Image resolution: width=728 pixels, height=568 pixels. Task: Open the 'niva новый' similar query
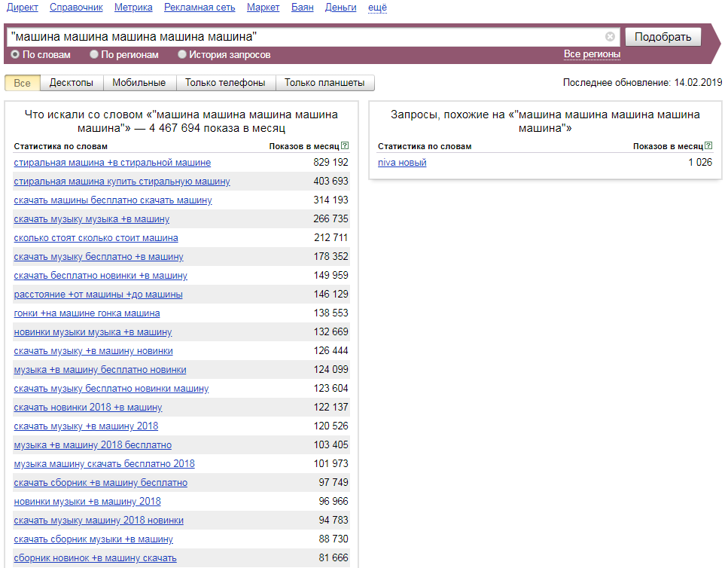pos(402,163)
